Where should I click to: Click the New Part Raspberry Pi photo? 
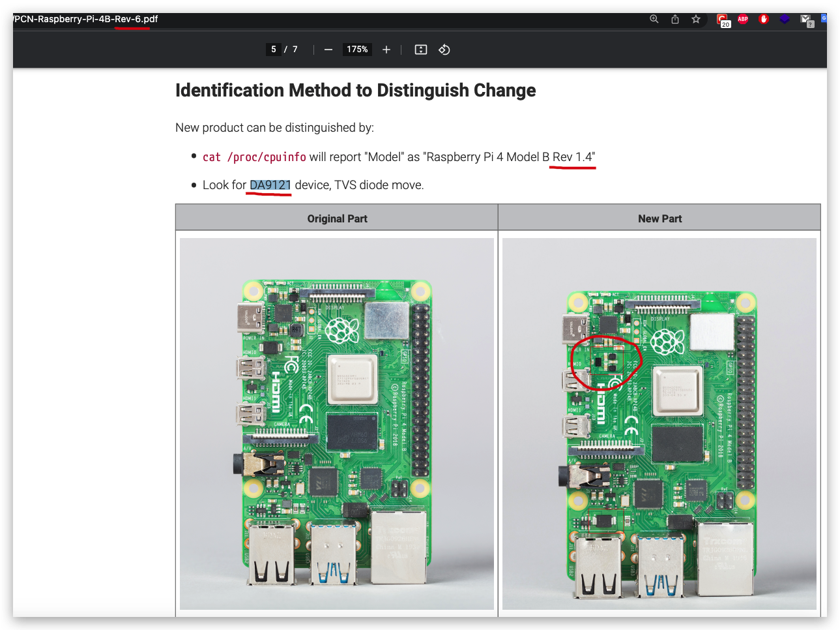point(659,424)
